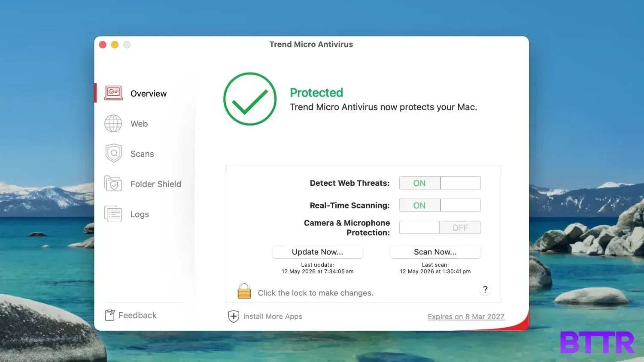The width and height of the screenshot is (644, 362).
Task: Open the Expires on 8 Mar 2027 link
Action: [466, 317]
